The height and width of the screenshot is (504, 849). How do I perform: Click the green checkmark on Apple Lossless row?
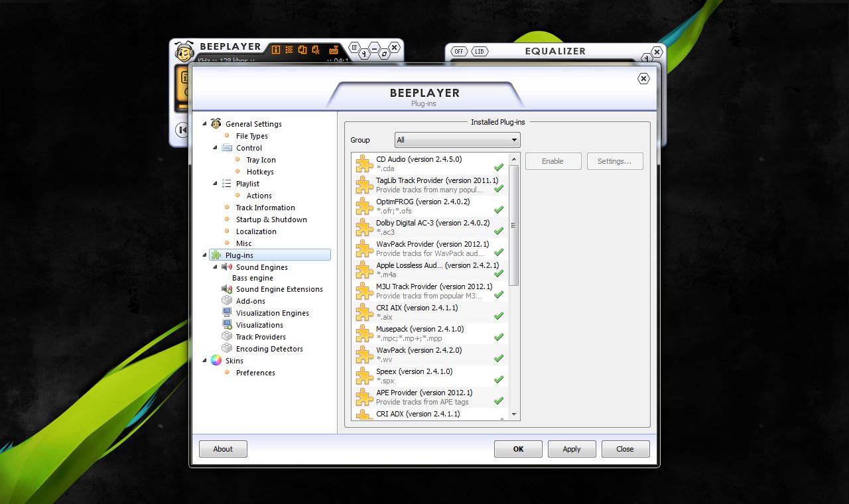pyautogui.click(x=499, y=273)
